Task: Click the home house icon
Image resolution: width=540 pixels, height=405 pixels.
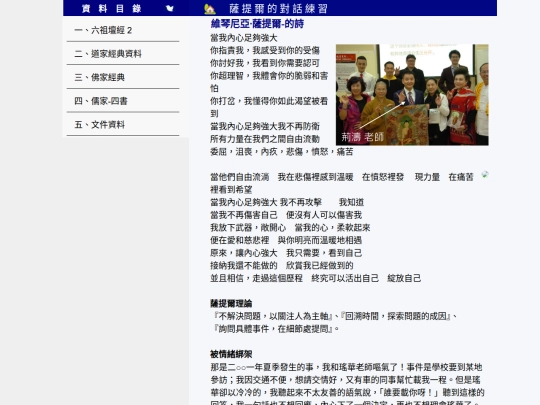Action: pyautogui.click(x=210, y=9)
